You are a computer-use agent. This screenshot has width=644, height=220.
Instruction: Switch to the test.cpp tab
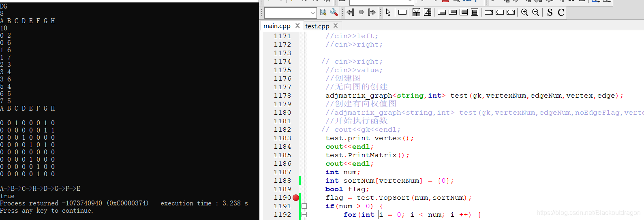point(317,26)
